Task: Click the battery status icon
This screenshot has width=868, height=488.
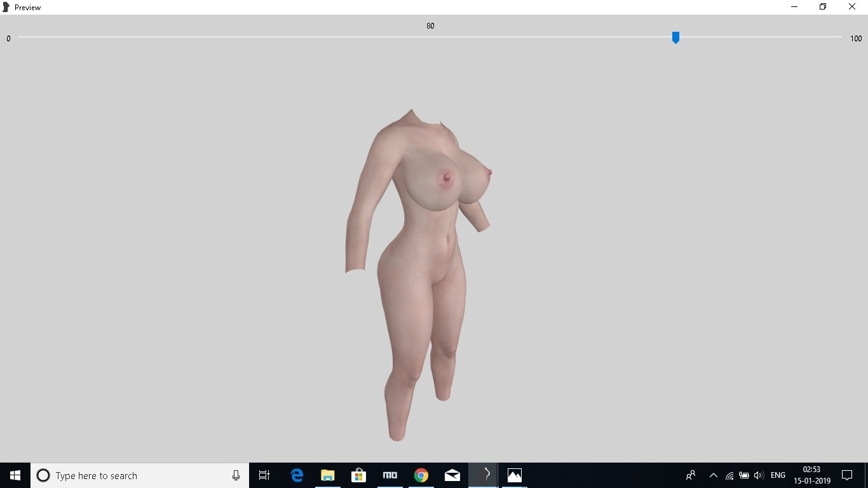Action: click(x=744, y=475)
